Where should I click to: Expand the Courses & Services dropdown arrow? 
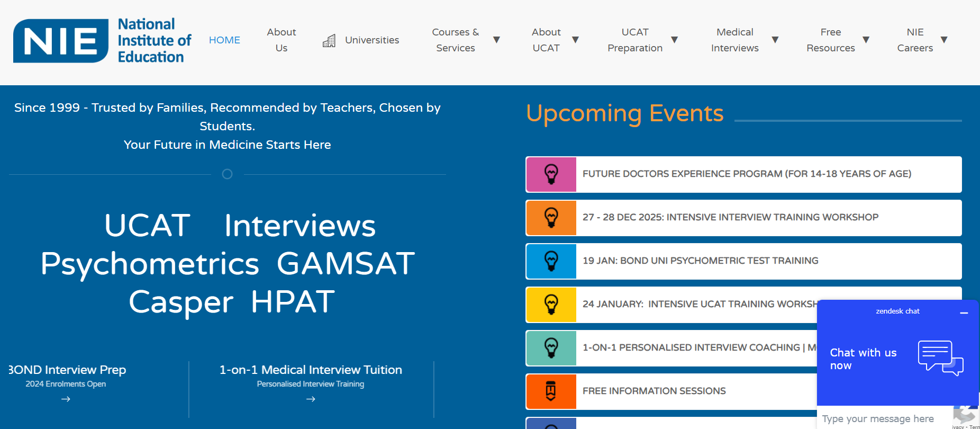tap(496, 40)
